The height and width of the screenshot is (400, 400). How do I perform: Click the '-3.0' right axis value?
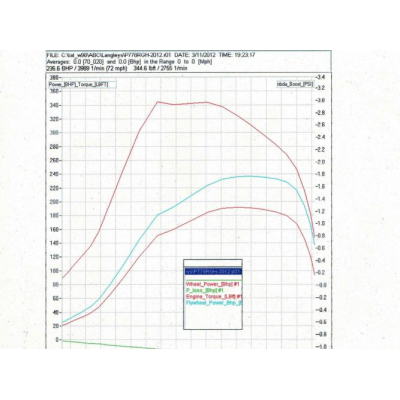321,100
